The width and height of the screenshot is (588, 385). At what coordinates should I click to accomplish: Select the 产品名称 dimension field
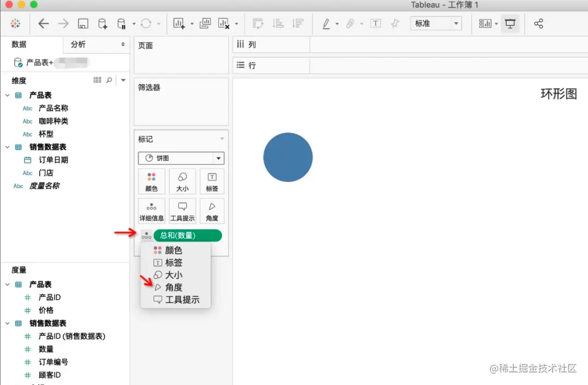(x=53, y=108)
